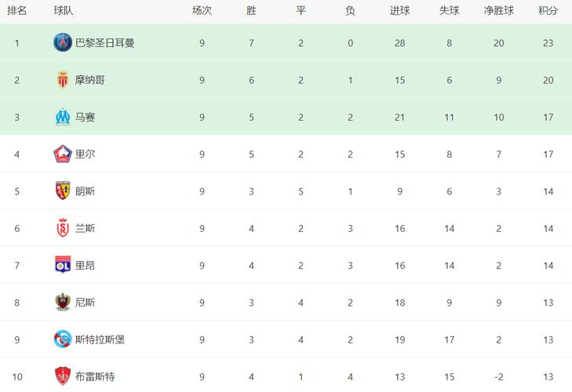Select the 净胜球 column header
This screenshot has width=572, height=392.
499,10
